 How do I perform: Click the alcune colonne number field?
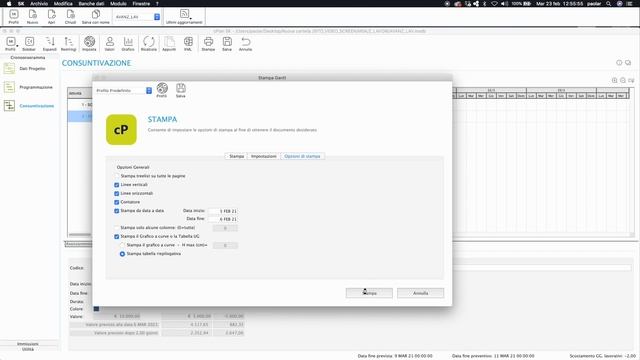click(x=225, y=228)
